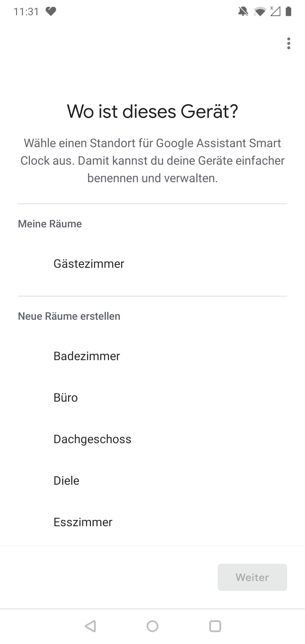Screen dimensions: 305x644
Task: Open the three-dot overflow menu
Action: [x=288, y=43]
